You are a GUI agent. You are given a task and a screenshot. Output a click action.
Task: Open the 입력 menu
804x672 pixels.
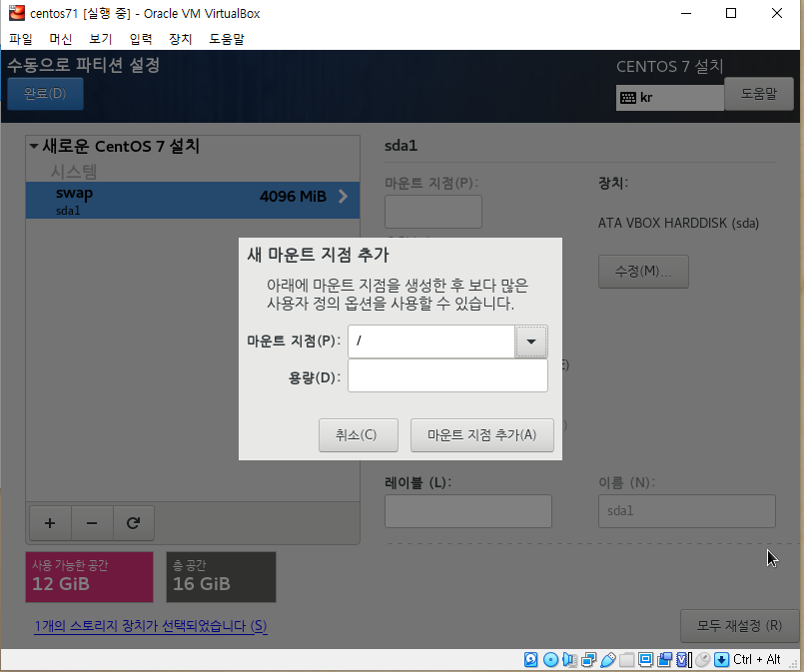coord(141,39)
